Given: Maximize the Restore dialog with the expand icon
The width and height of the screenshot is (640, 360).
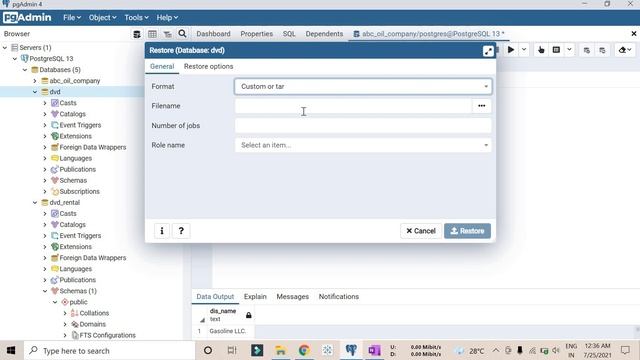Looking at the screenshot, I should (488, 51).
